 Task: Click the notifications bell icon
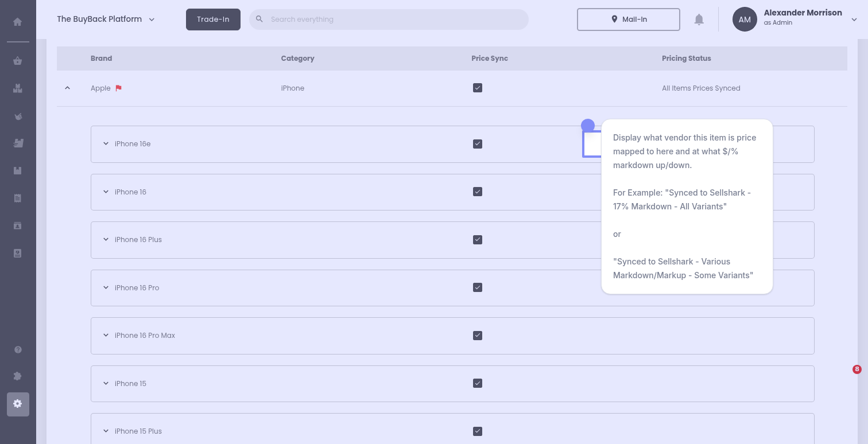coord(699,20)
